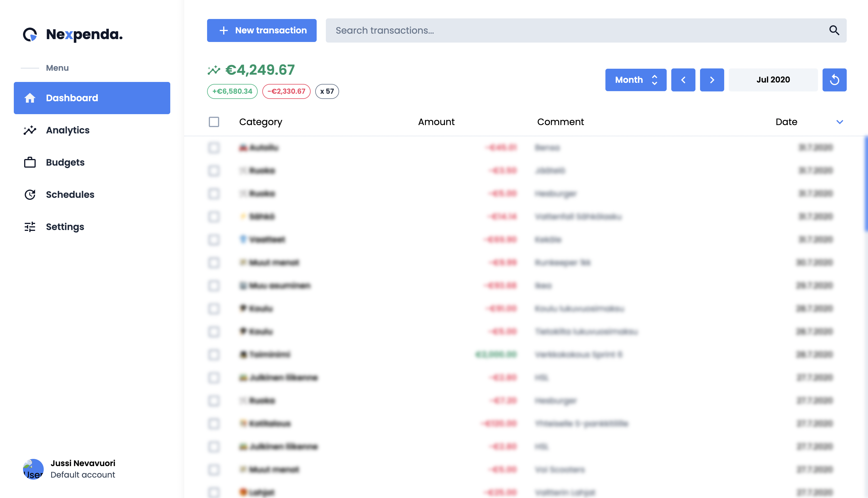Screen dimensions: 868x498
Task: Click the +€6,580.34 income badge
Action: pyautogui.click(x=232, y=91)
